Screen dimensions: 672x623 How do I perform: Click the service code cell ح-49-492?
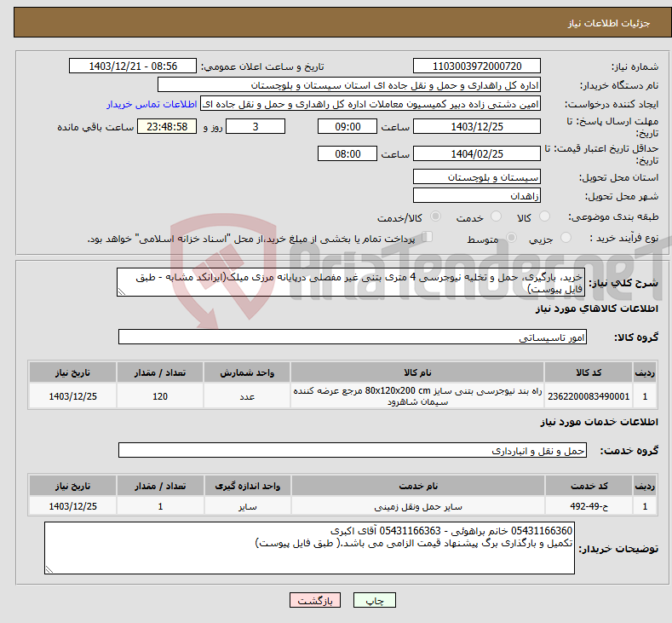point(589,506)
